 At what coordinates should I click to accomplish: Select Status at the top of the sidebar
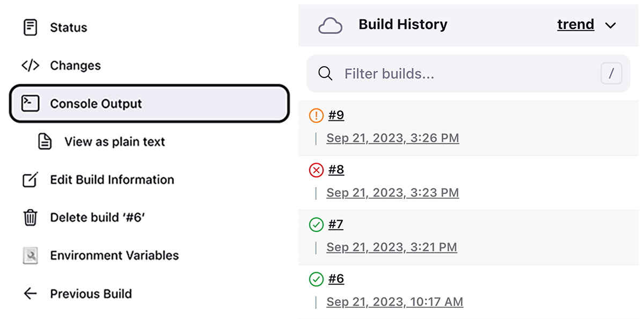point(69,27)
